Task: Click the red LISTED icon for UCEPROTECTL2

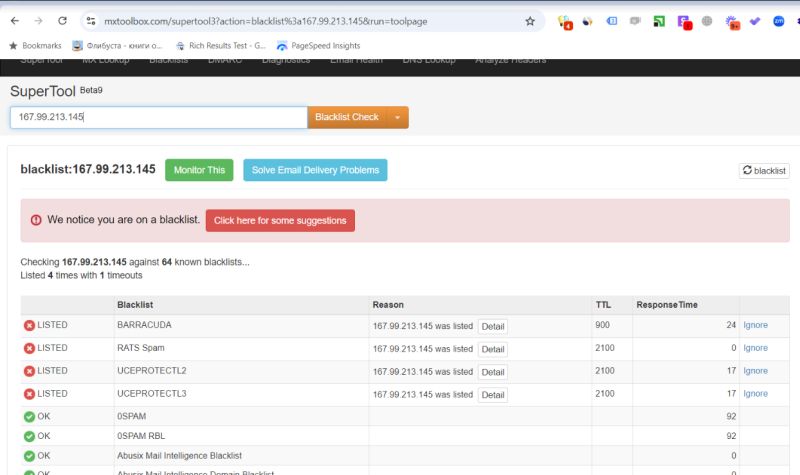Action: [29, 371]
